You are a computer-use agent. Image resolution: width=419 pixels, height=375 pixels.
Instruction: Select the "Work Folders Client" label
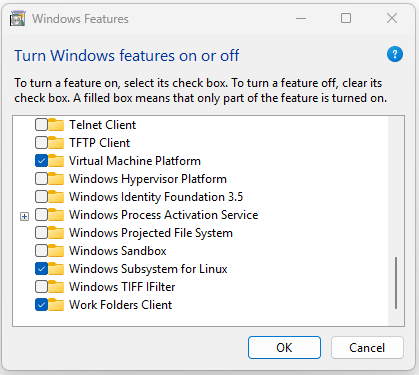click(121, 305)
